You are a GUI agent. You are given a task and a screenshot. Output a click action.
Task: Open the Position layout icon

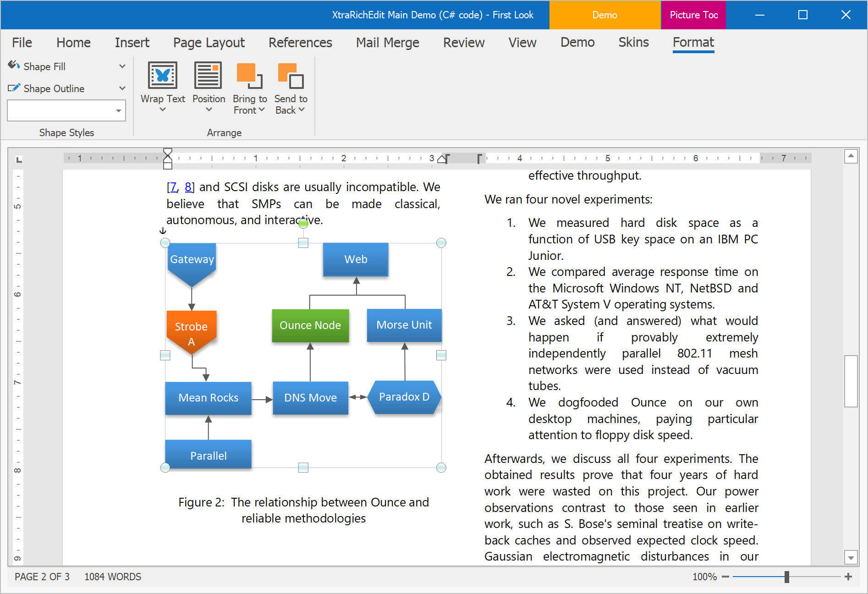(x=208, y=75)
